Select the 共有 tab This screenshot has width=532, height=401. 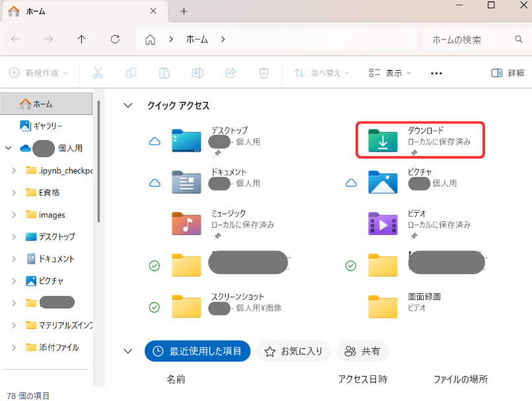[x=362, y=351]
